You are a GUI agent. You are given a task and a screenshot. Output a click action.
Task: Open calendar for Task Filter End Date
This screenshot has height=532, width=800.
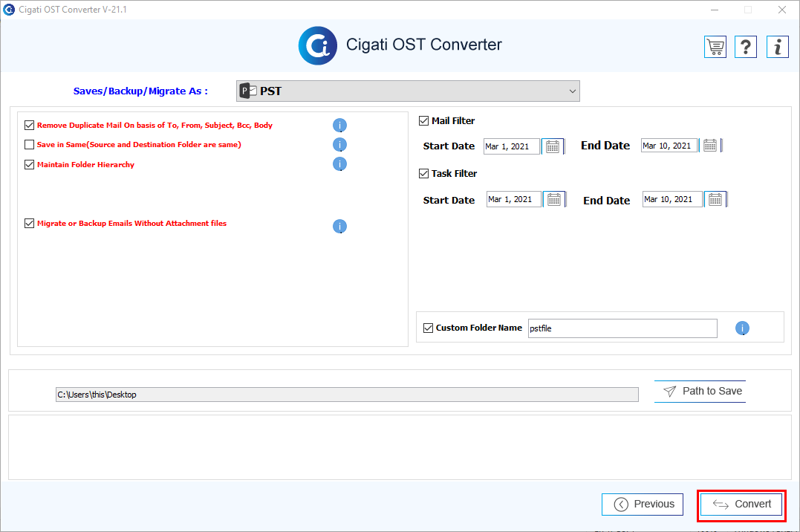(715, 200)
